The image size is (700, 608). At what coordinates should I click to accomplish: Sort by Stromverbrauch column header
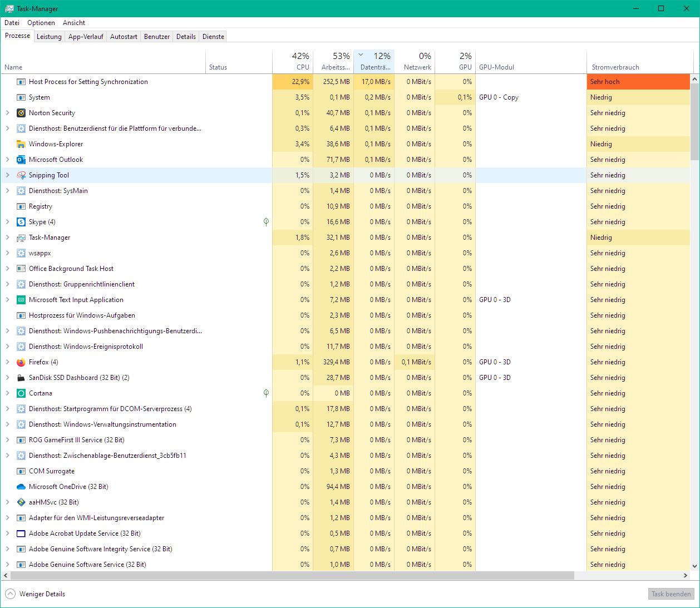639,62
